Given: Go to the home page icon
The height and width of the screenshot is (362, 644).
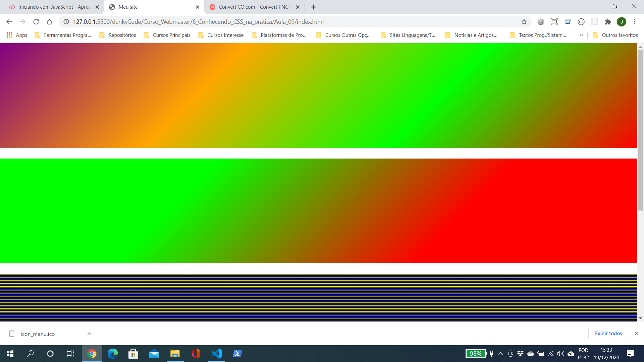Looking at the screenshot, I should tap(49, 22).
